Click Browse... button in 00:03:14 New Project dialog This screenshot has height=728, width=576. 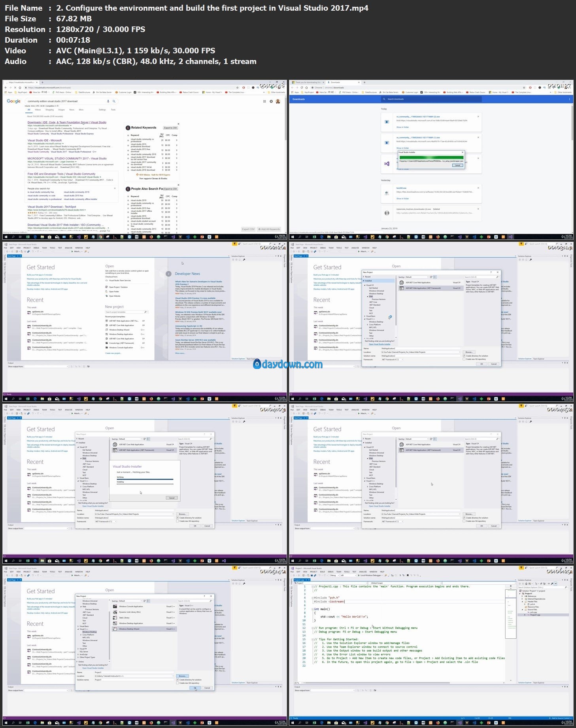click(x=469, y=352)
